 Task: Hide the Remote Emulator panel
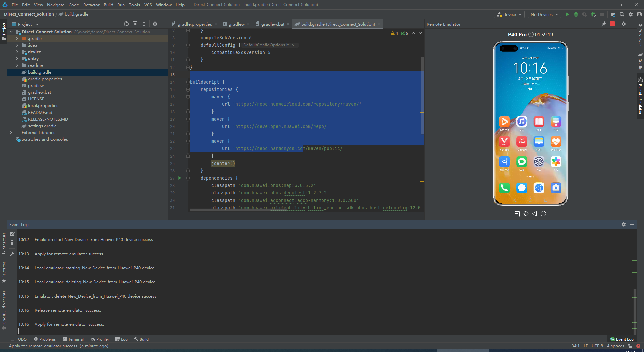tap(632, 24)
